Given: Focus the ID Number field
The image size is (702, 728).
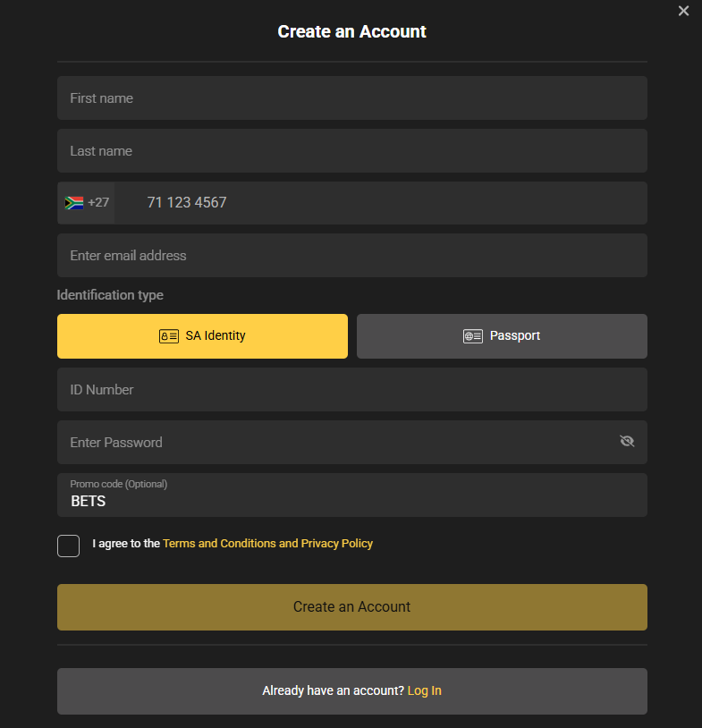Looking at the screenshot, I should coord(352,390).
